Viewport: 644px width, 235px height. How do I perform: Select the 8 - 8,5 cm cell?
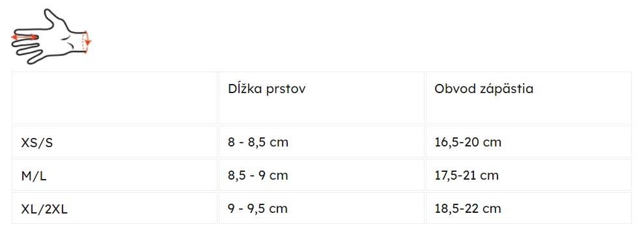pyautogui.click(x=321, y=142)
